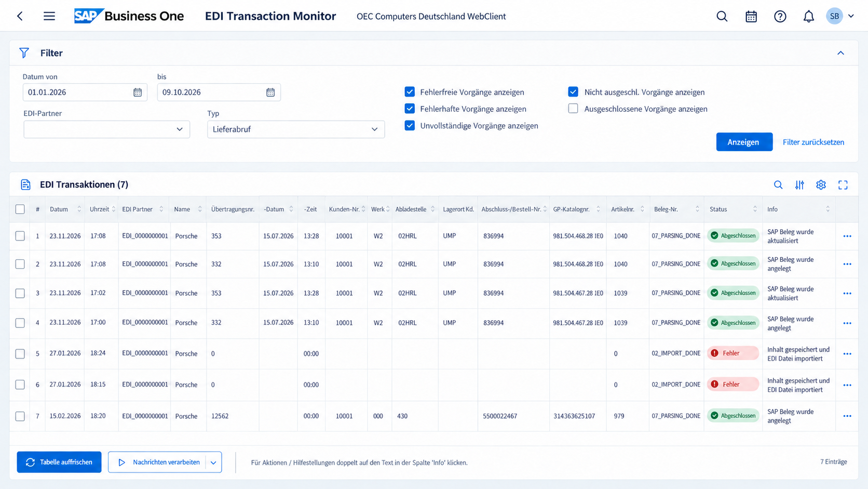Screen dimensions: 868x489
Task: Select checkbox for row 5
Action: click(x=20, y=353)
